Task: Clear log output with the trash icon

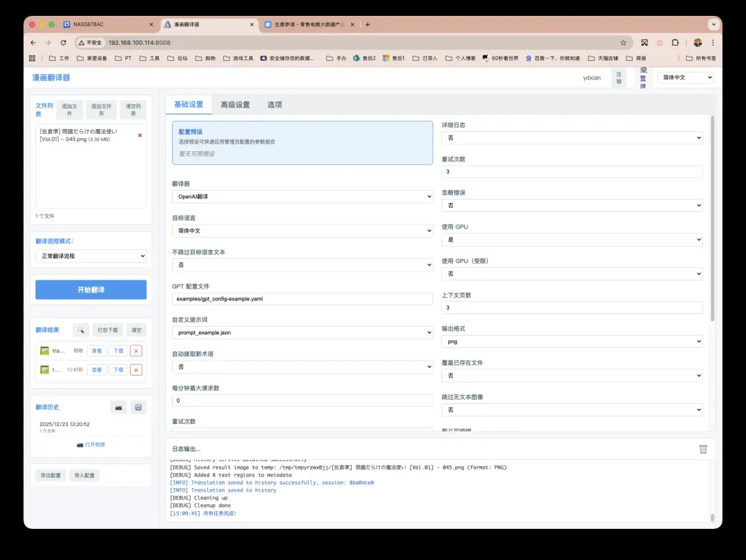Action: (703, 449)
